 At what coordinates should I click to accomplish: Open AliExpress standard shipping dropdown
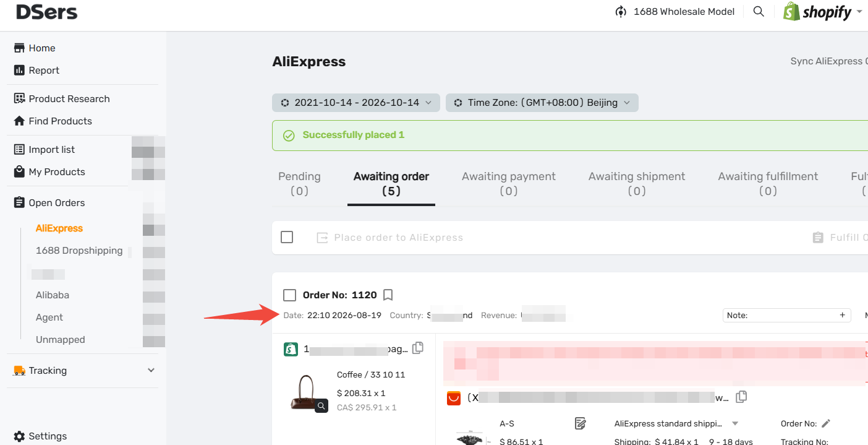pyautogui.click(x=676, y=424)
